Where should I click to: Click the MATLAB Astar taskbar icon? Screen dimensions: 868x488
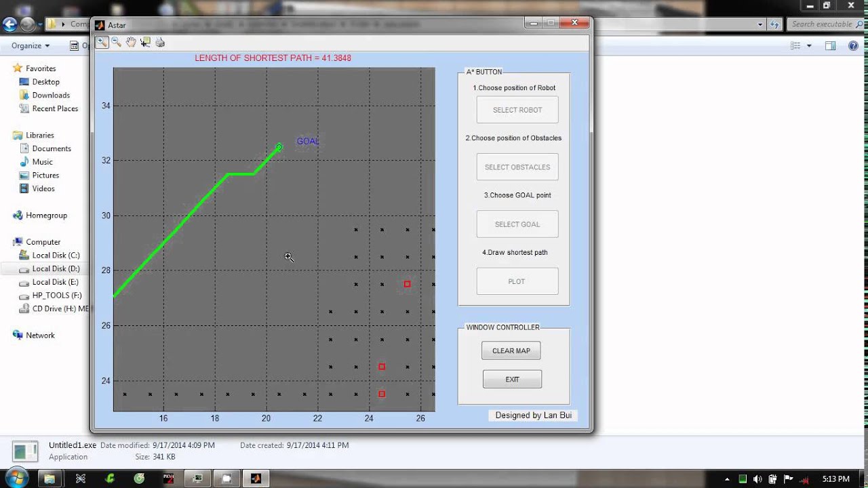(256, 479)
